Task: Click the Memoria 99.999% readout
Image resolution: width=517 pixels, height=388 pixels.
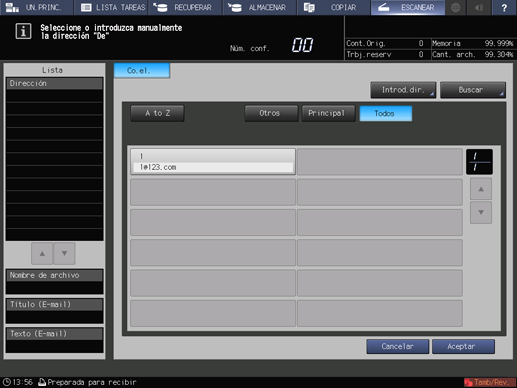Action: 472,43
